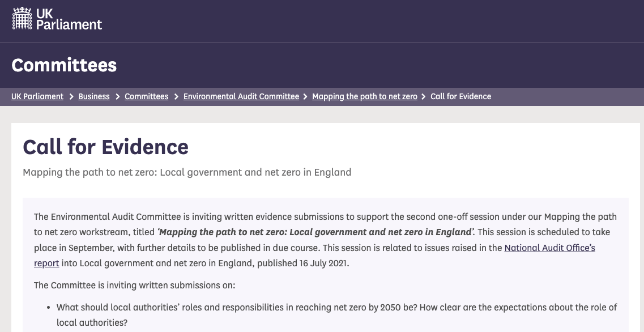The width and height of the screenshot is (644, 332).
Task: Click 'The Committee is inviting written submissions on' line
Action: (134, 285)
